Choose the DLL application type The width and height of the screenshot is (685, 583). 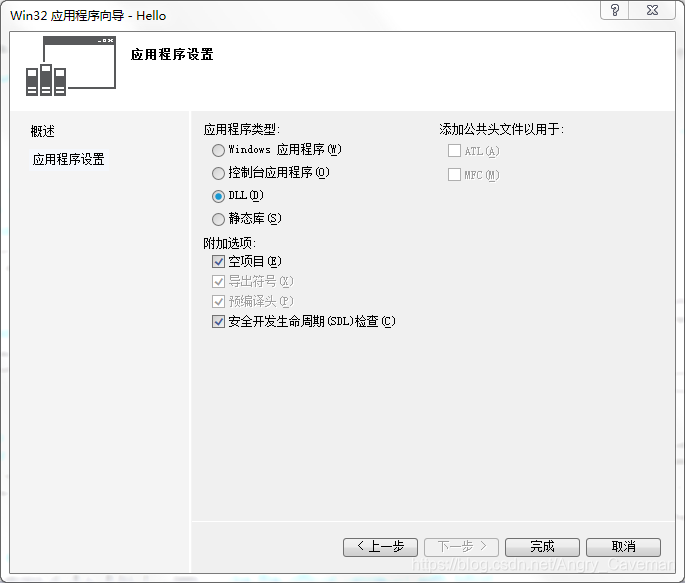pyautogui.click(x=218, y=196)
